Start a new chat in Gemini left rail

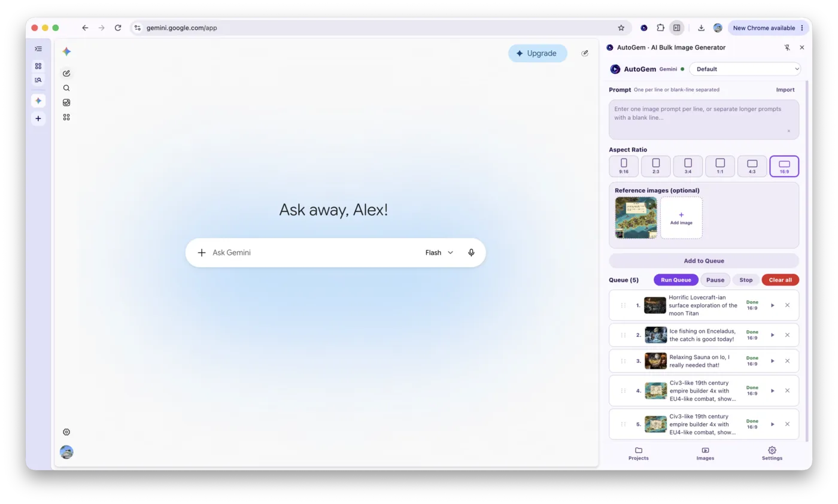tap(66, 73)
